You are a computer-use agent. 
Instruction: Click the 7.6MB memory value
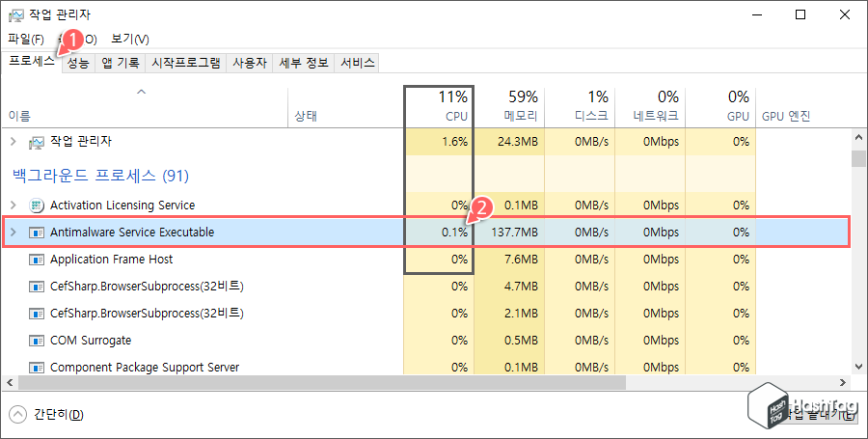tap(521, 260)
